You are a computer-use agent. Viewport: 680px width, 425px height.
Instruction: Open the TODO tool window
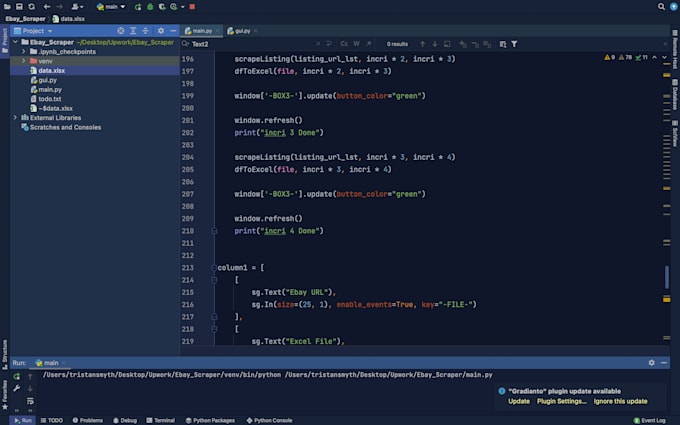coord(52,420)
